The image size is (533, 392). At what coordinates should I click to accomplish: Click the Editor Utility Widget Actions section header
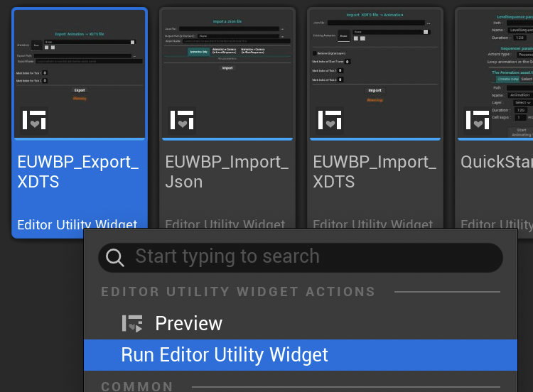pos(238,292)
